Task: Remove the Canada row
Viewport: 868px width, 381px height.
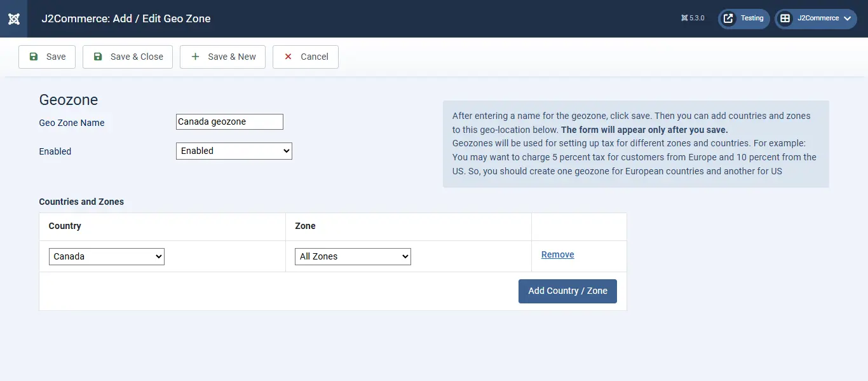Action: point(558,254)
